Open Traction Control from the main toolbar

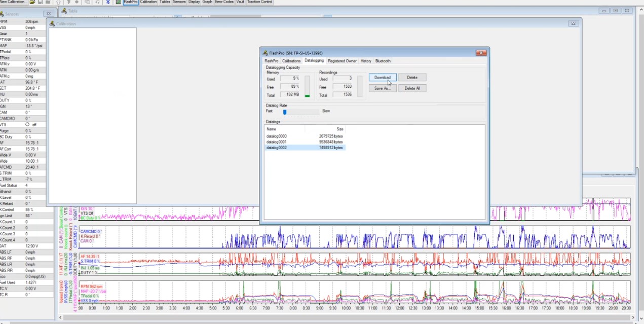pos(260,2)
